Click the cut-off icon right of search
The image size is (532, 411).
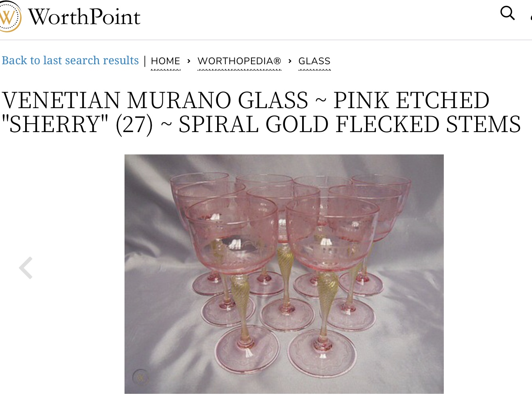coord(530,16)
